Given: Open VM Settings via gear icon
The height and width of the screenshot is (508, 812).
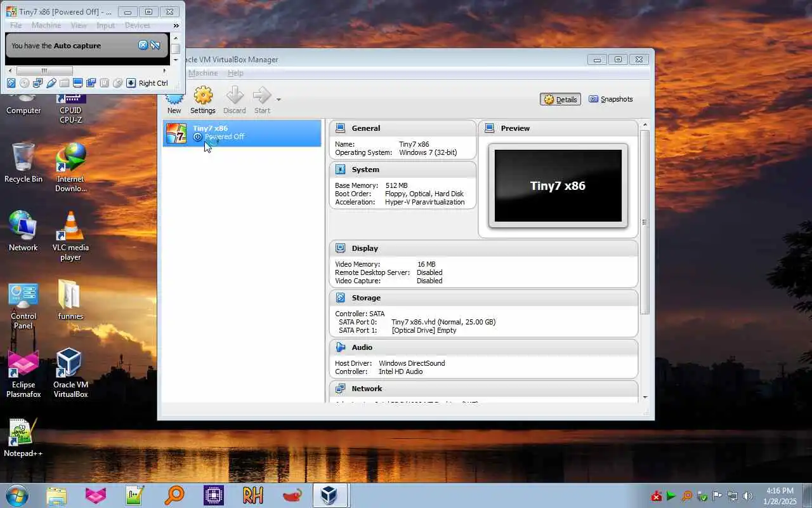Looking at the screenshot, I should tap(203, 101).
